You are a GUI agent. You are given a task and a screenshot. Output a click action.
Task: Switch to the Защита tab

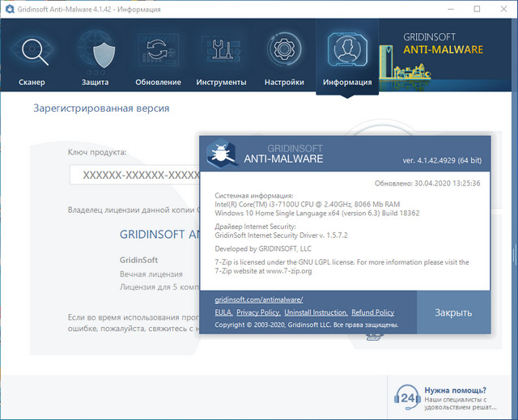pos(95,83)
